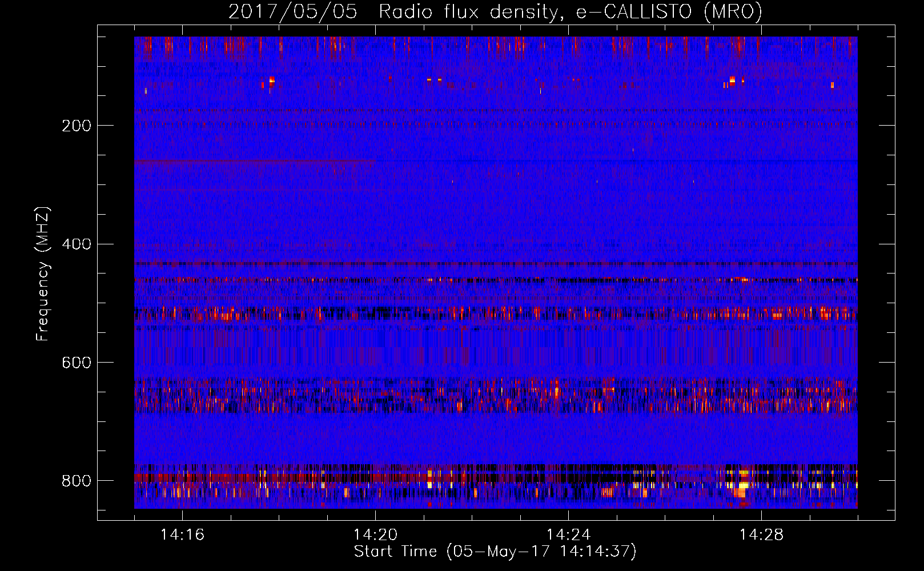Viewport: 924px width, 571px height.
Task: Select the 'Frequency (MHZ)' y-axis label
Action: point(43,274)
